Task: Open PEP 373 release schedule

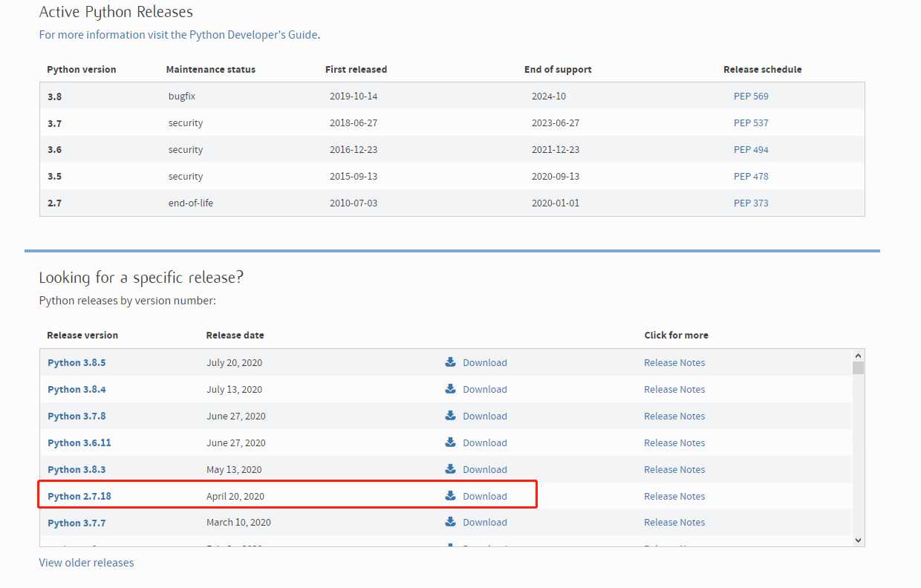Action: pos(751,203)
